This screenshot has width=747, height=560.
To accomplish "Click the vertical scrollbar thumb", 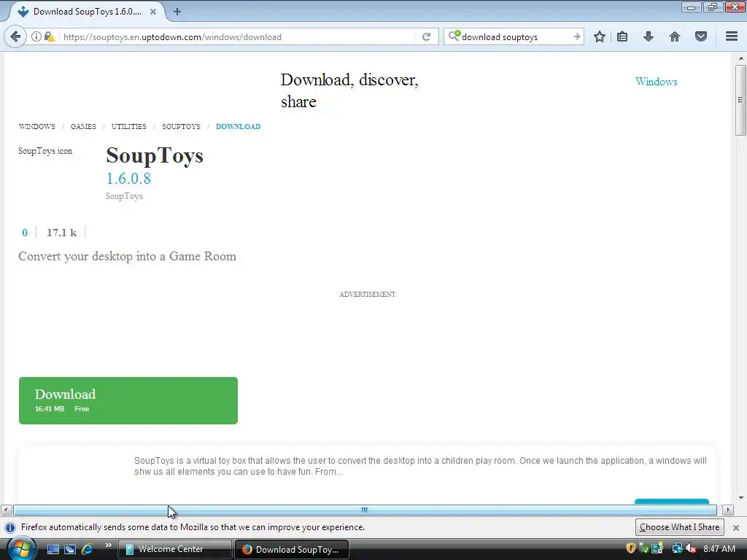I will point(740,100).
